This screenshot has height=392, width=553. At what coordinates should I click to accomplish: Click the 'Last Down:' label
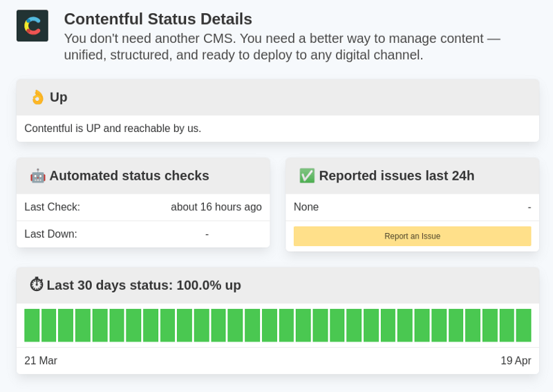pyautogui.click(x=50, y=234)
